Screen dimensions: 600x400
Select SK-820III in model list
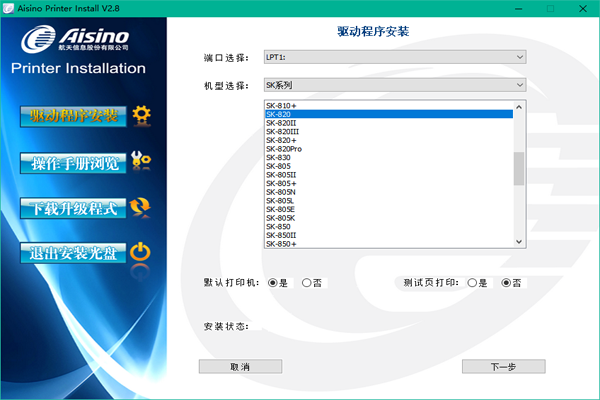389,131
